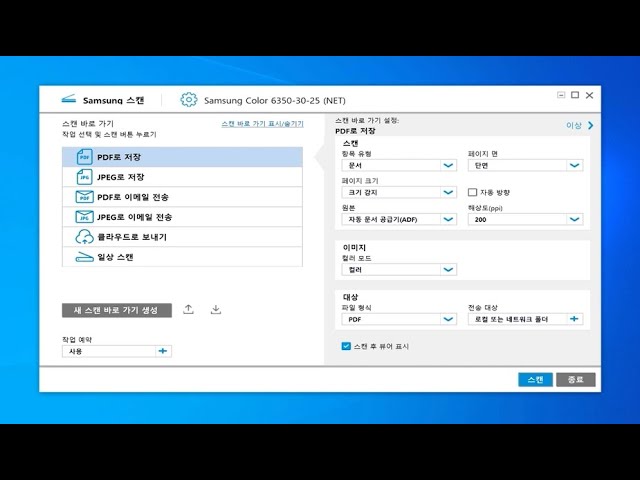This screenshot has height=480, width=640.
Task: Open the 해상도(ppi) dropdown showing 200
Action: point(525,219)
